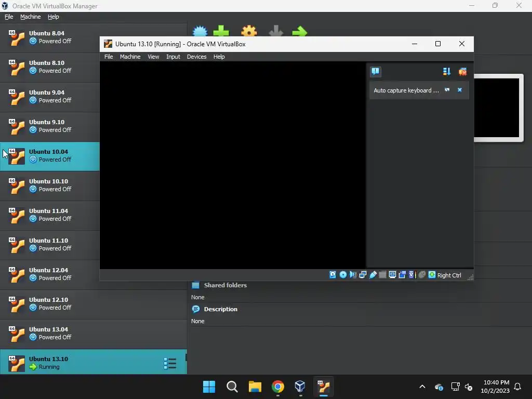Click the Shared folders section header
The height and width of the screenshot is (399, 532).
coord(225,285)
